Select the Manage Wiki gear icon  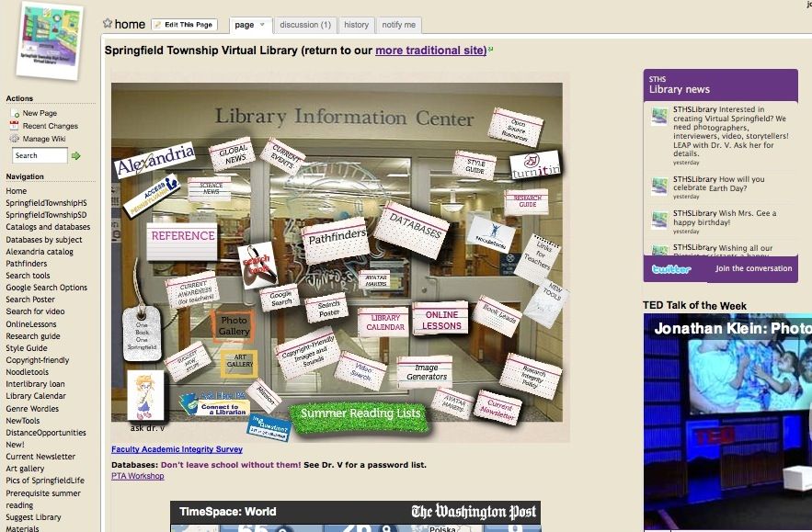[16, 140]
